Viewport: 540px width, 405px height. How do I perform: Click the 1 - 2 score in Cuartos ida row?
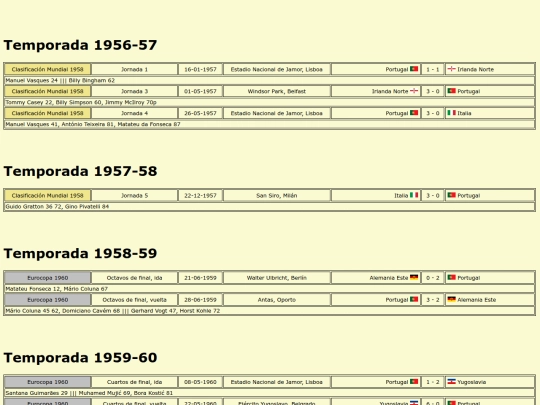433,382
